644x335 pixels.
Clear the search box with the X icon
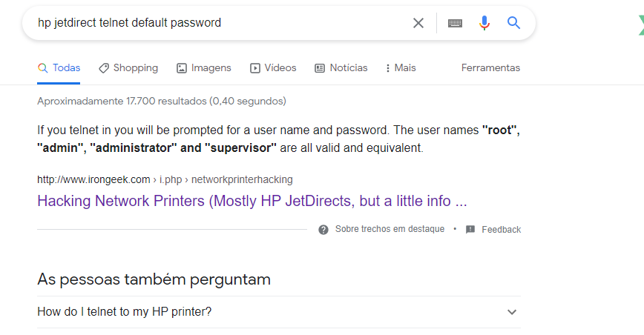click(418, 23)
